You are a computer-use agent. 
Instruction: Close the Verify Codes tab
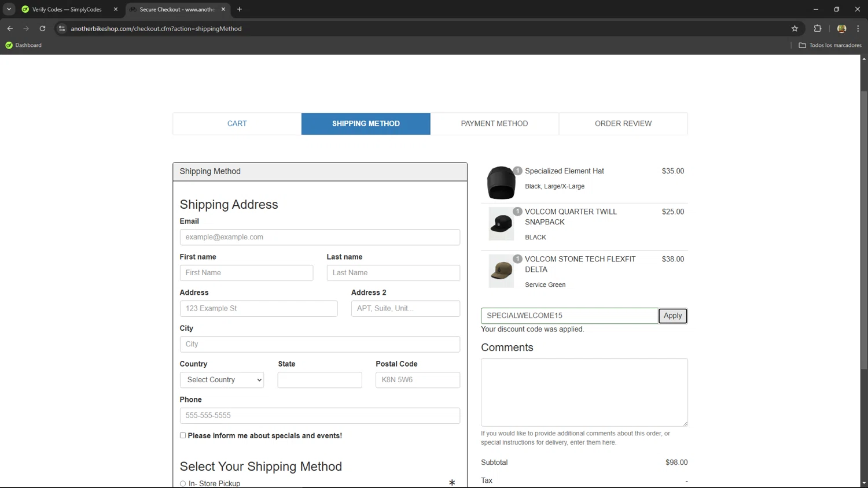(116, 9)
